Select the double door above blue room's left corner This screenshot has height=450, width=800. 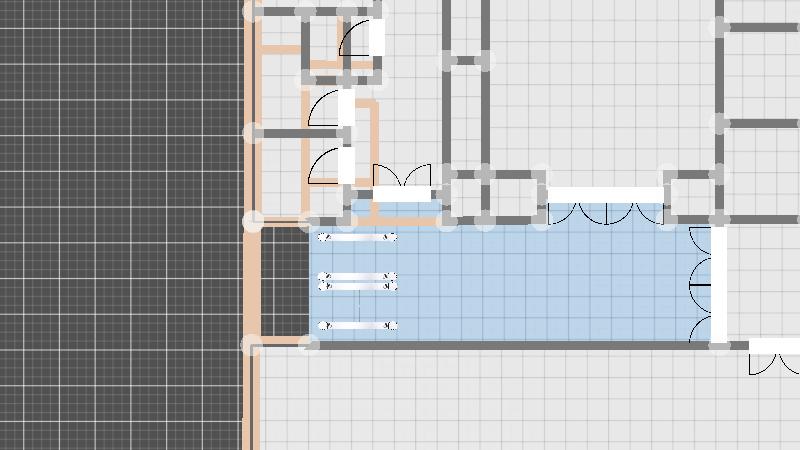[402, 183]
